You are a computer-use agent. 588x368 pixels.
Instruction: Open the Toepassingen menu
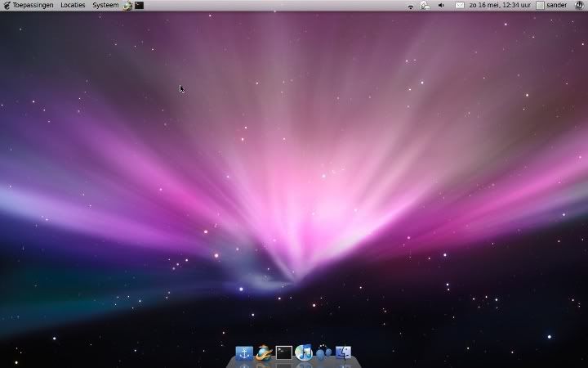pyautogui.click(x=33, y=5)
